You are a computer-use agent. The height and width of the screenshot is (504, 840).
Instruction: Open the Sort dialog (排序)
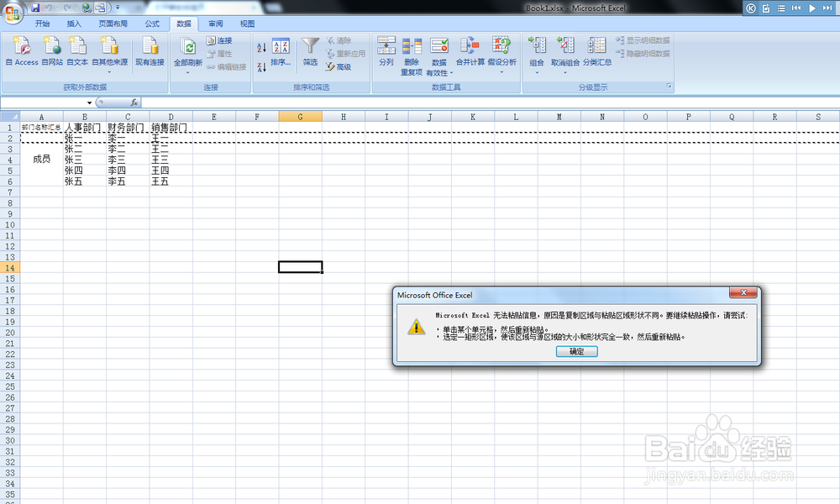[281, 52]
